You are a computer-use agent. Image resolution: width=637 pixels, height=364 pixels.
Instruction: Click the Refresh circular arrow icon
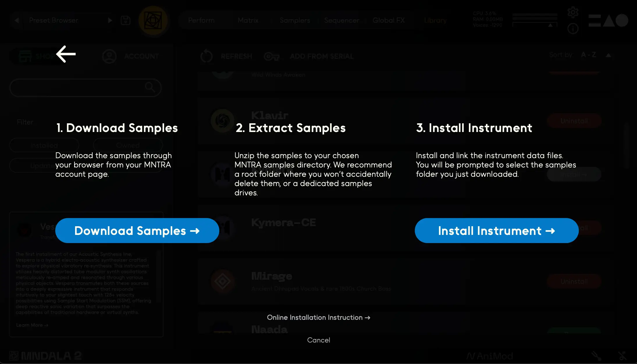[207, 56]
